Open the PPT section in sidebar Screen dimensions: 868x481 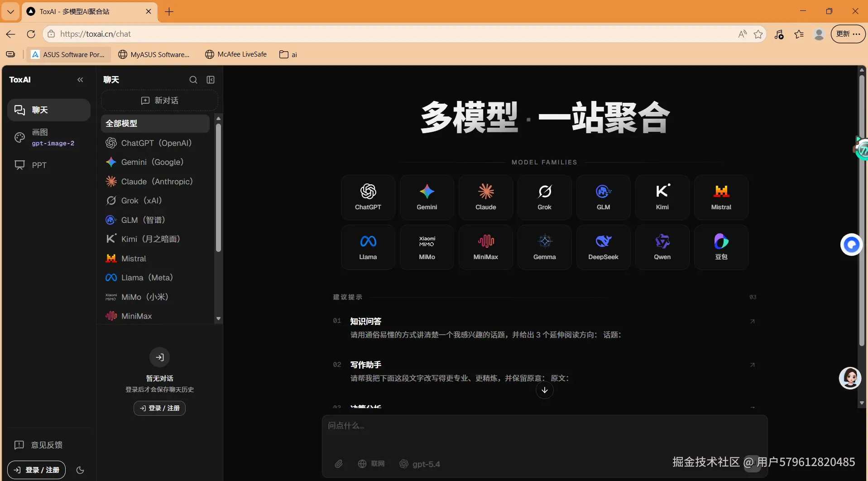(49, 165)
